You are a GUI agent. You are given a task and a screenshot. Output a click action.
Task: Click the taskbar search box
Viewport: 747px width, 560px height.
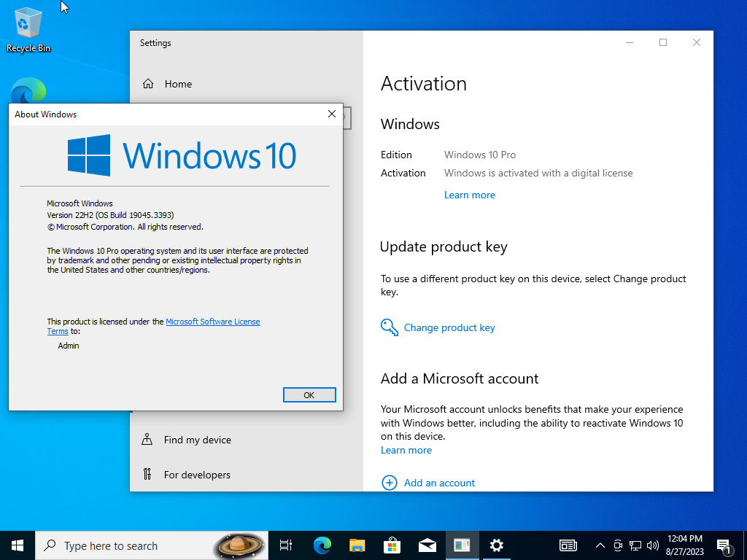[x=152, y=545]
